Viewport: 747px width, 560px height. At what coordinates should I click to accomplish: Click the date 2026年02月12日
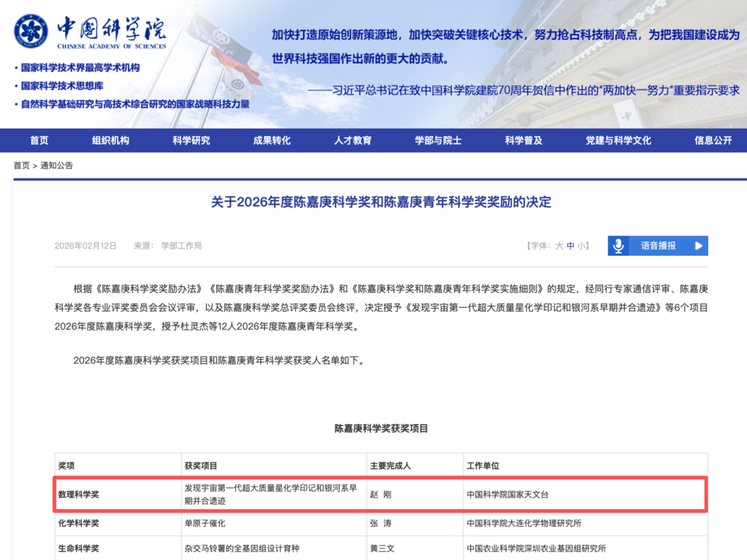[85, 245]
